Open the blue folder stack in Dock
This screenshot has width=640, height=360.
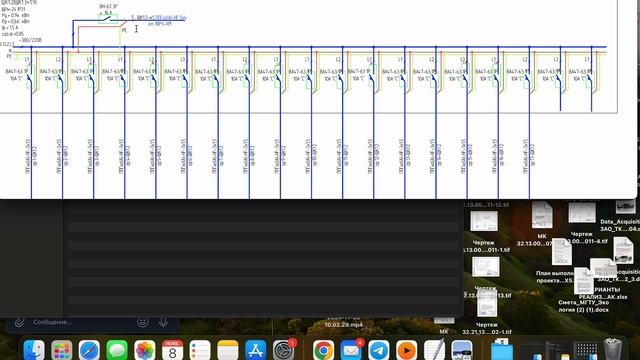click(x=502, y=350)
